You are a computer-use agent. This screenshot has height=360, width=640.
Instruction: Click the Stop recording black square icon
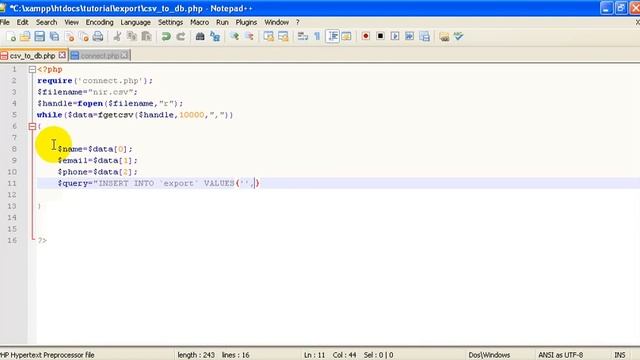[x=380, y=36]
